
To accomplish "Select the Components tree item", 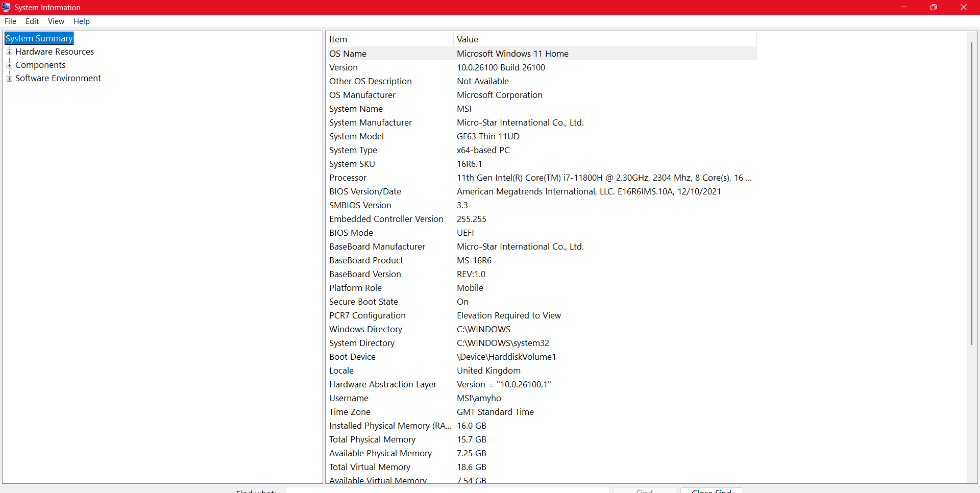I will point(40,65).
